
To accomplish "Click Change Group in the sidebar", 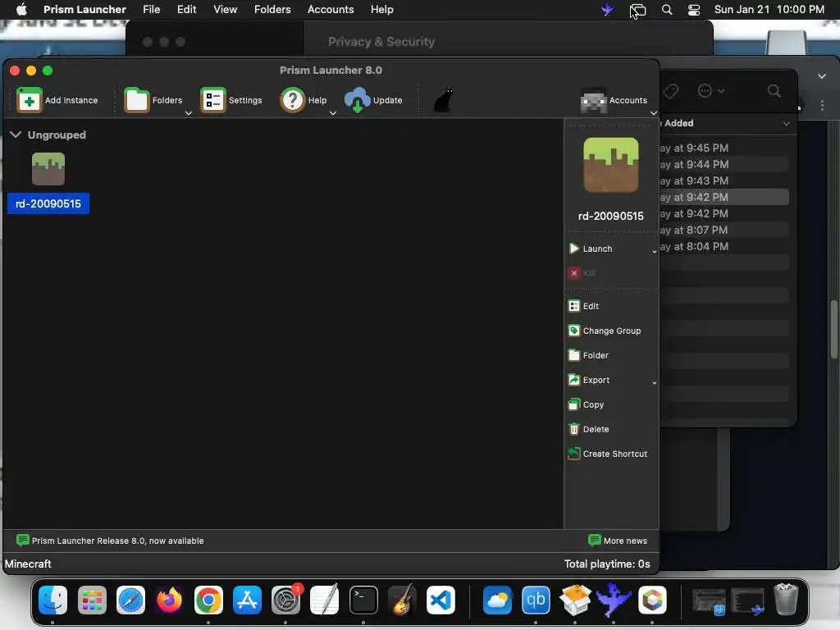I will [x=605, y=331].
